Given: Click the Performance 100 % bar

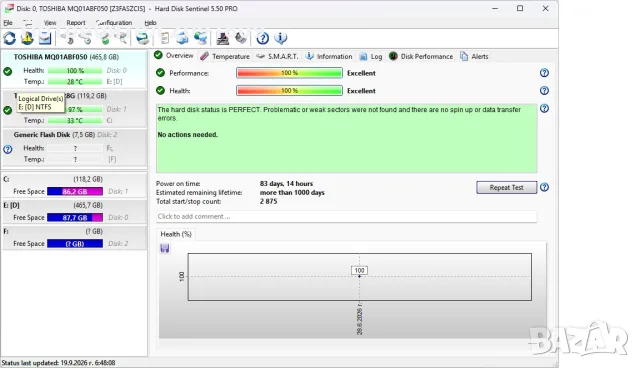Looking at the screenshot, I should (x=289, y=73).
